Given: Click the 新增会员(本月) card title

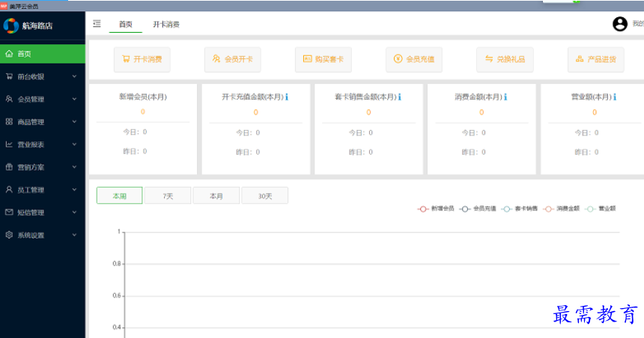Looking at the screenshot, I should pos(143,96).
